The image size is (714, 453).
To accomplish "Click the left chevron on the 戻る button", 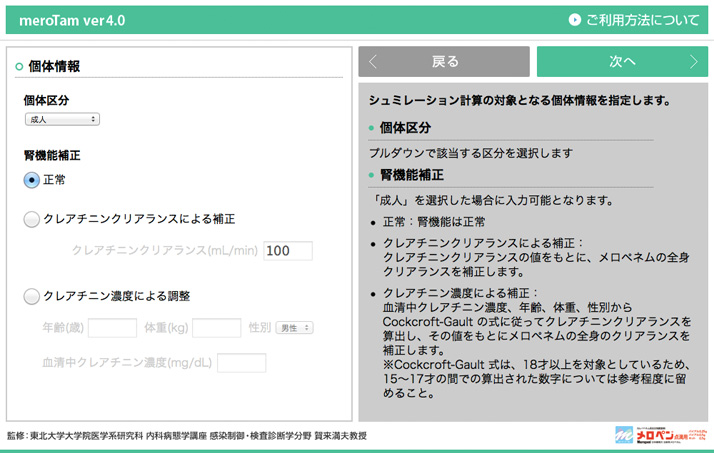I will point(373,62).
